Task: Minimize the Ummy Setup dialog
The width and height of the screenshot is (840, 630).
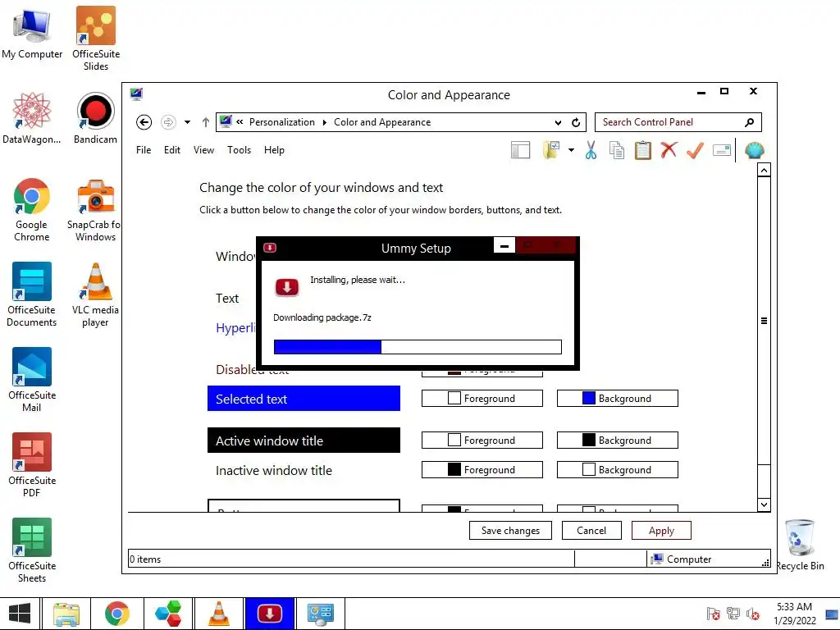Action: pyautogui.click(x=504, y=246)
